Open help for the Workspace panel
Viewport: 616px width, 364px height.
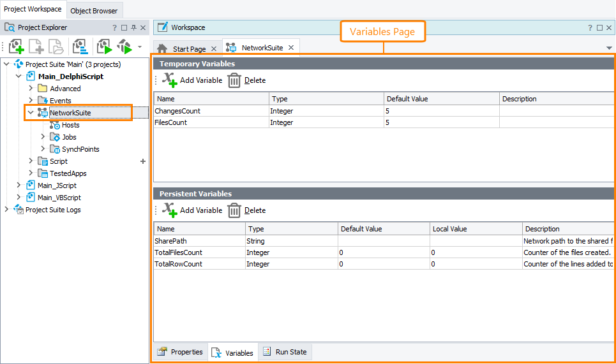(x=590, y=27)
